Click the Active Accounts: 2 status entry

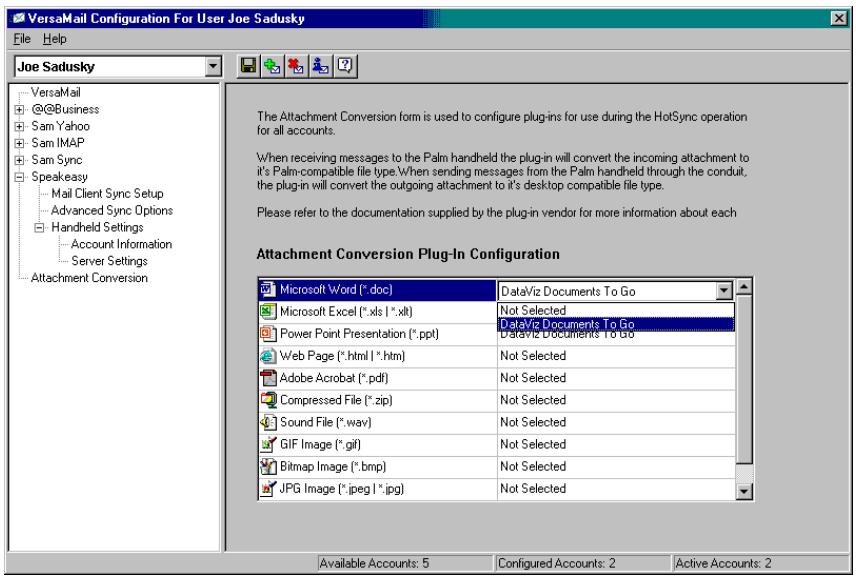pyautogui.click(x=761, y=563)
